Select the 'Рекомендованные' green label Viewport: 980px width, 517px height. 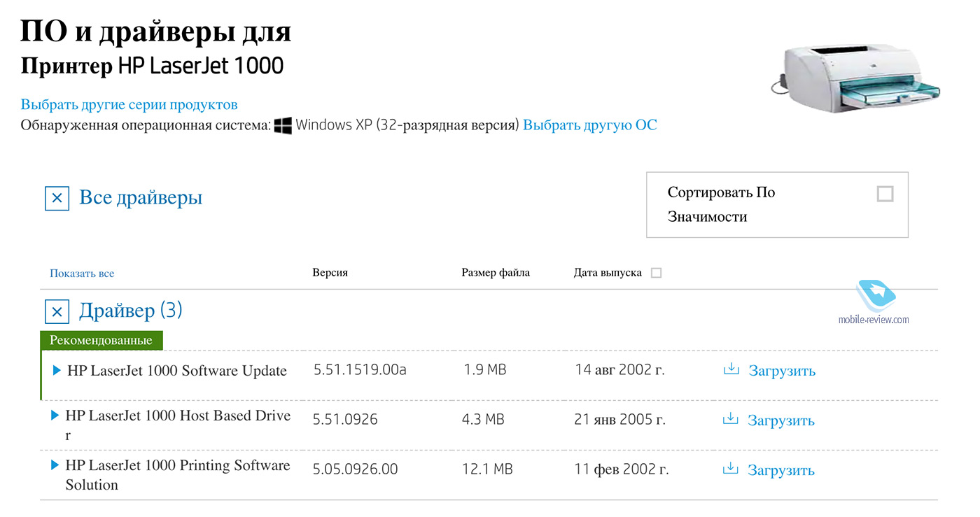click(x=101, y=341)
